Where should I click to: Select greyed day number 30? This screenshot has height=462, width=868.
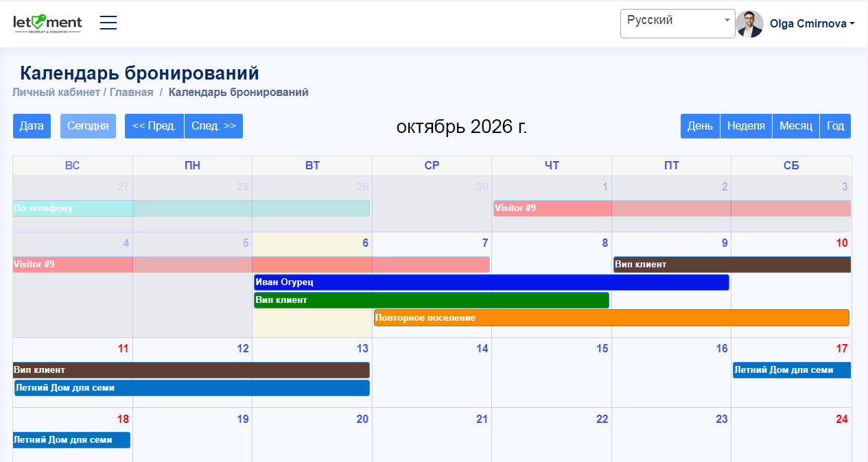(482, 187)
